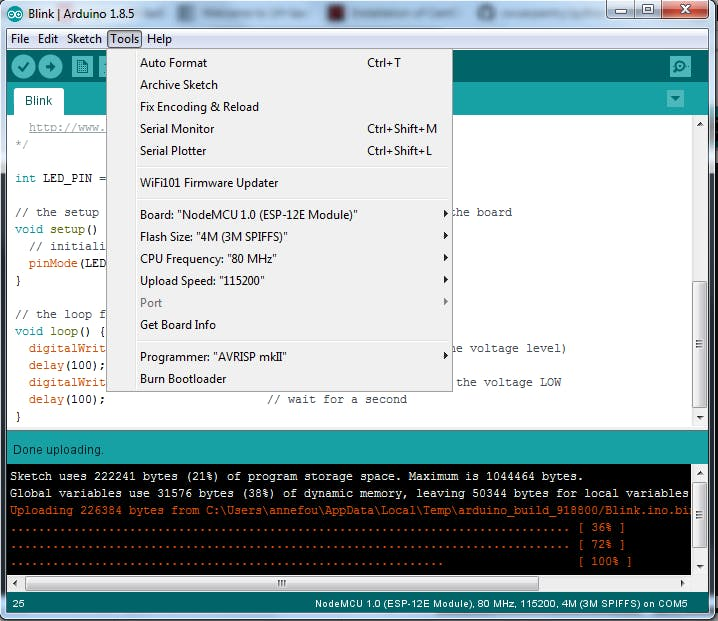718x621 pixels.
Task: Select Serial Plotter menu entry
Action: (173, 151)
